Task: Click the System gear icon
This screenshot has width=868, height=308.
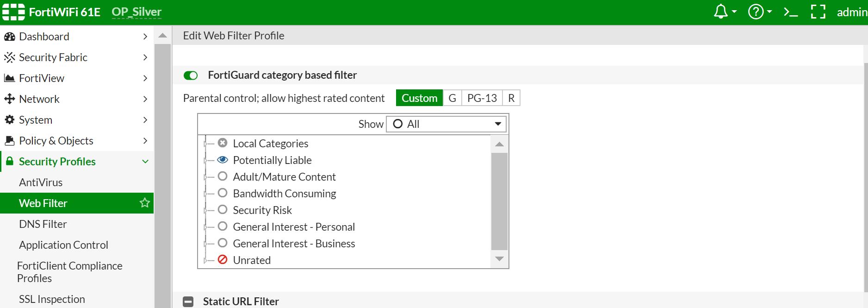Action: (9, 120)
